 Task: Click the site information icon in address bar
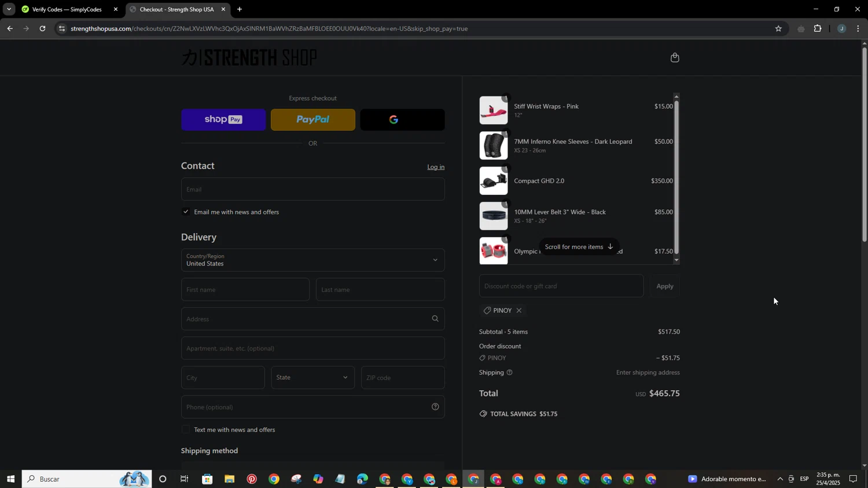(x=62, y=28)
